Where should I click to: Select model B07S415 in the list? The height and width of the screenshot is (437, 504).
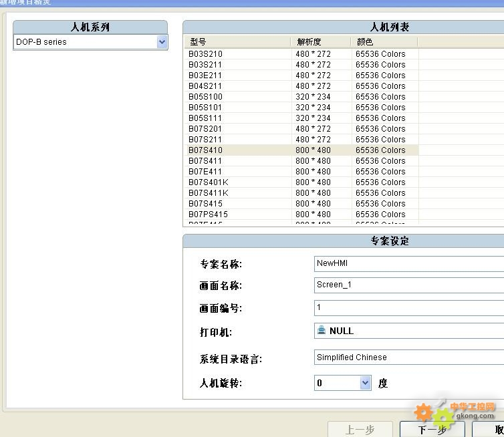(x=205, y=203)
